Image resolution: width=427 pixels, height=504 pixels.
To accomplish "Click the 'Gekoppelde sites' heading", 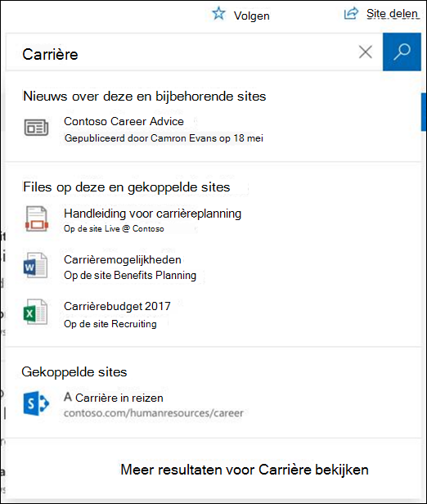I will coord(74,372).
